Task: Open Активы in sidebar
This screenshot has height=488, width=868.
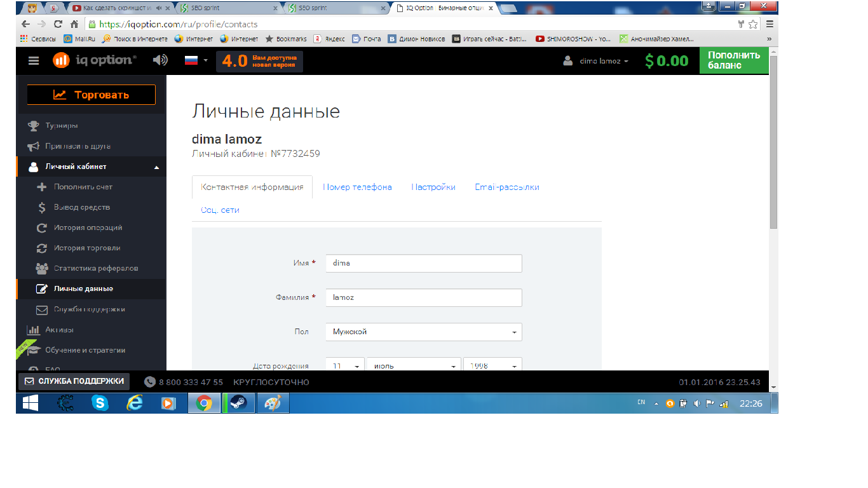Action: coord(59,330)
